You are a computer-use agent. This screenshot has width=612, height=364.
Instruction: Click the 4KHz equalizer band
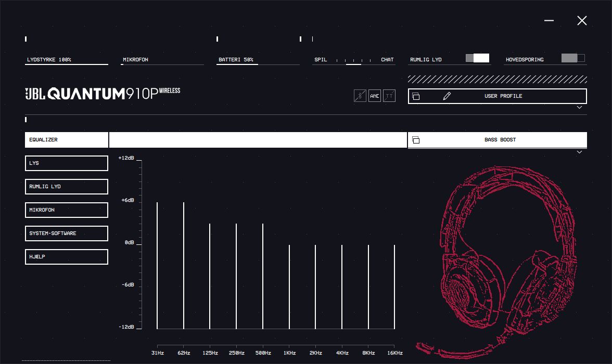(x=342, y=287)
